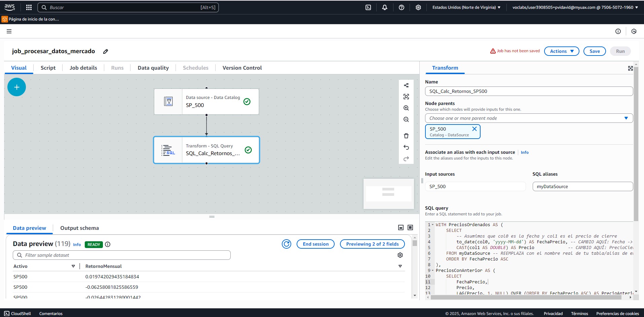Click the canvas minimap thumbnail

(388, 194)
